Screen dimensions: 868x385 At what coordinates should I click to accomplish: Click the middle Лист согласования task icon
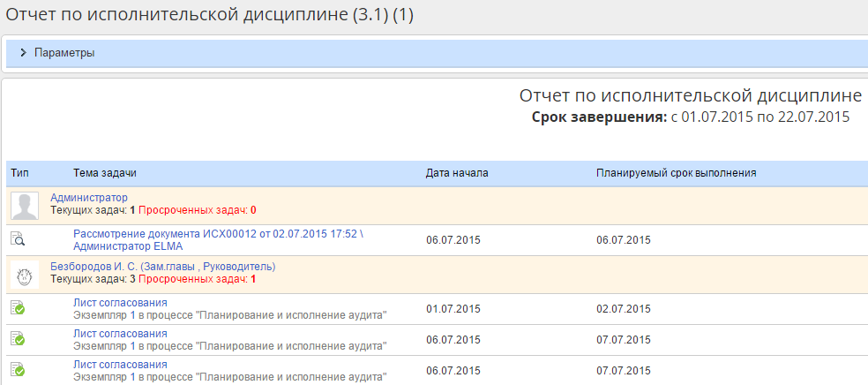[x=18, y=339]
